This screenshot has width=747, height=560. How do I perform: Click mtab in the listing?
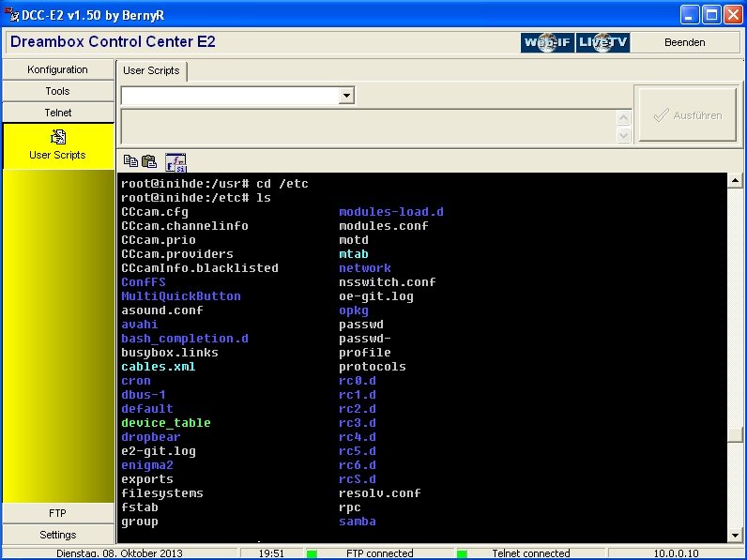click(x=354, y=254)
